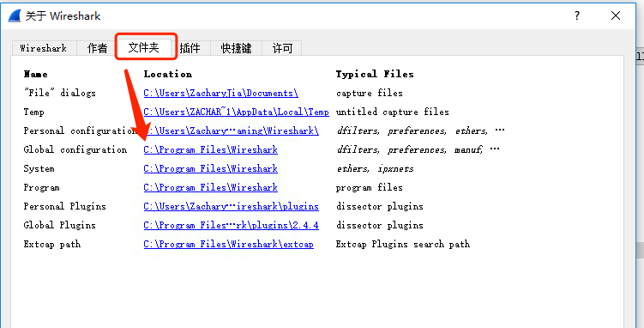Open the 插件 tab

coord(190,48)
